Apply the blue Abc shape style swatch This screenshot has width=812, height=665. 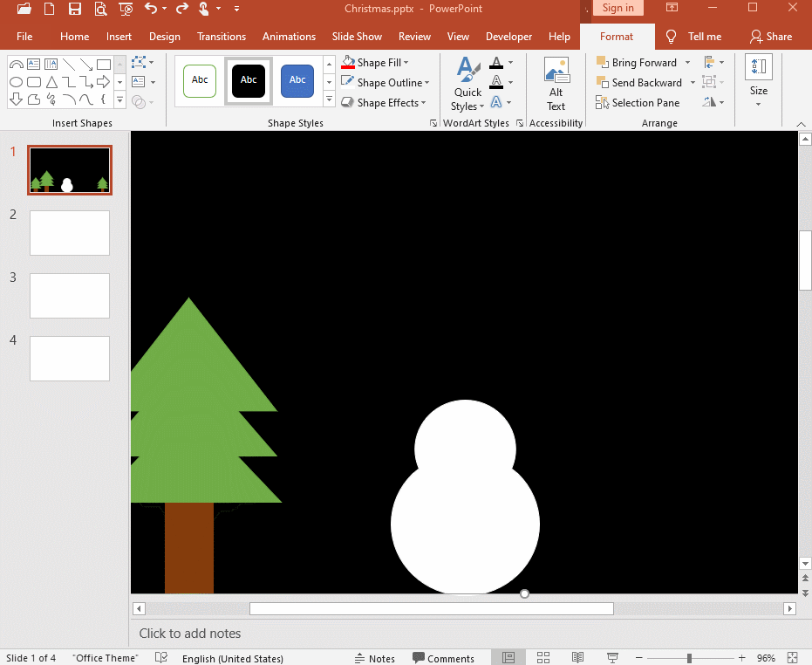tap(297, 80)
